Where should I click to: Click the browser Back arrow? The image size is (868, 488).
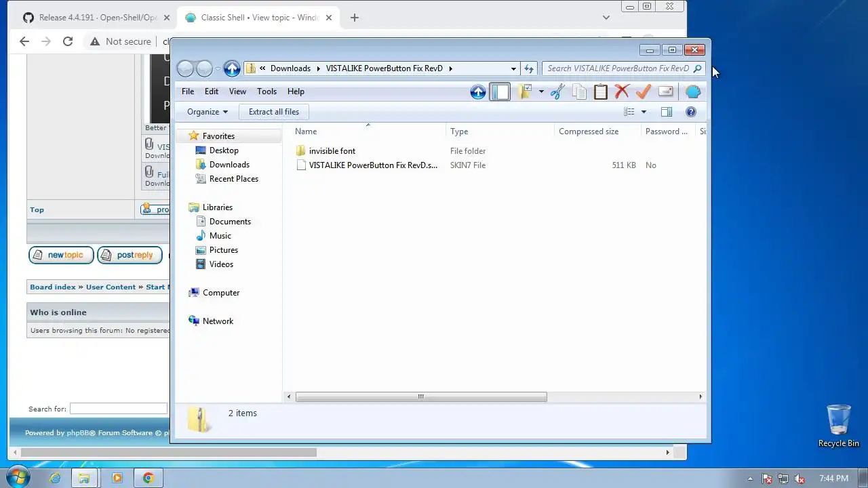click(x=24, y=41)
